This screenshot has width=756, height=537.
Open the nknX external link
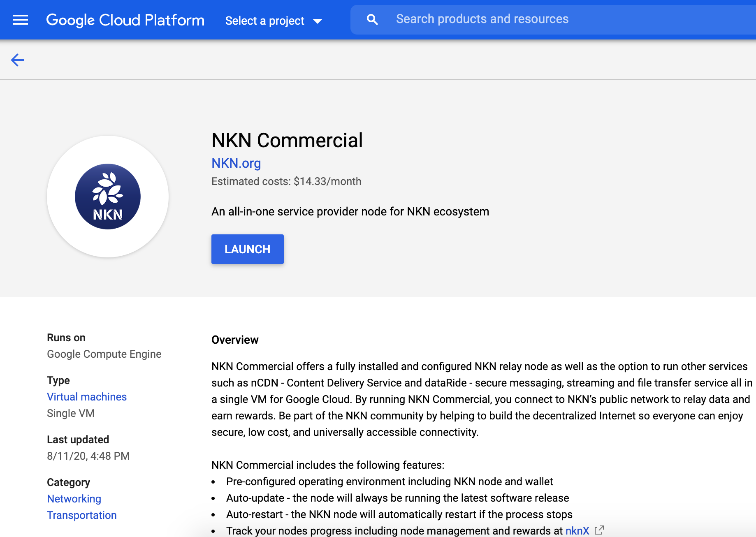click(x=577, y=531)
